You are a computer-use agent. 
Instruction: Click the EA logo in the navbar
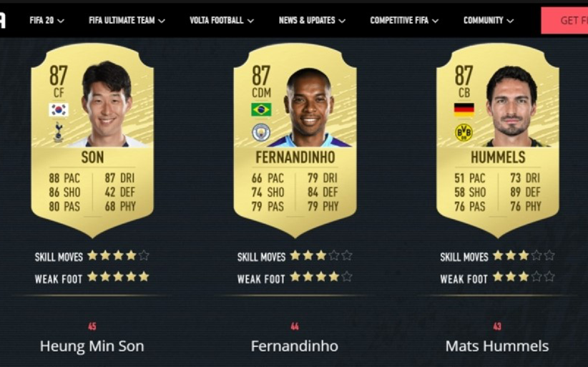coord(2,21)
